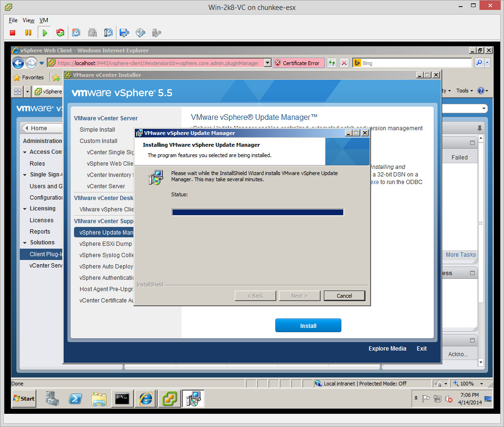Image resolution: width=504 pixels, height=427 pixels.
Task: Suspend the VM with the pause icon
Action: pos(28,33)
